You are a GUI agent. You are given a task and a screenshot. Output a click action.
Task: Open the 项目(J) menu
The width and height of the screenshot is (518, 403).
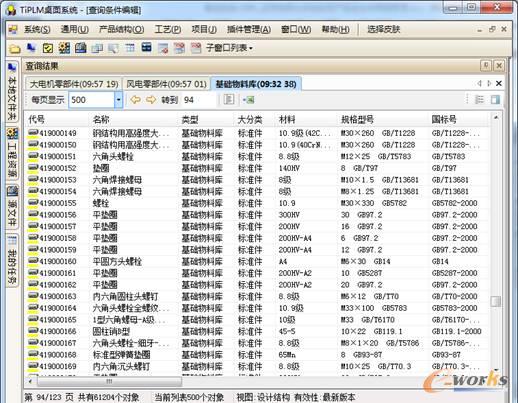click(x=204, y=29)
